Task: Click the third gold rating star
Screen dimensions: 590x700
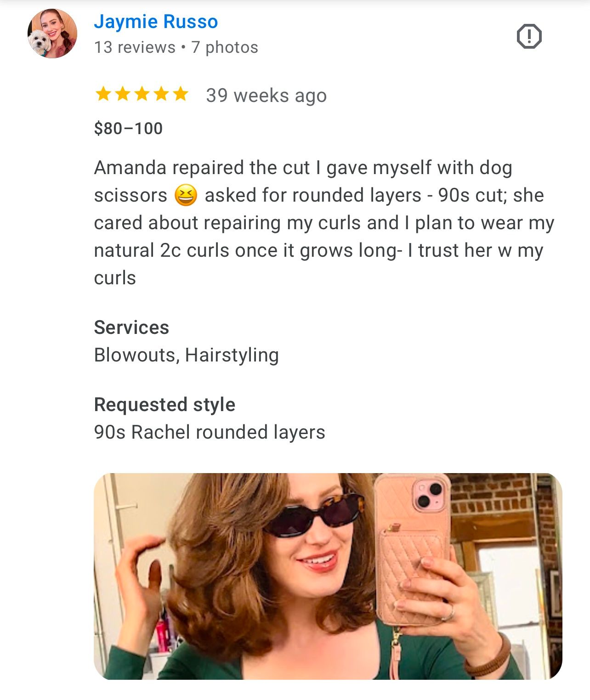Action: tap(142, 94)
